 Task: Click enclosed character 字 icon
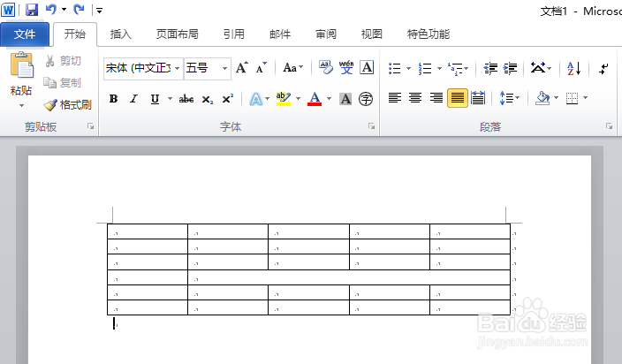tap(366, 99)
